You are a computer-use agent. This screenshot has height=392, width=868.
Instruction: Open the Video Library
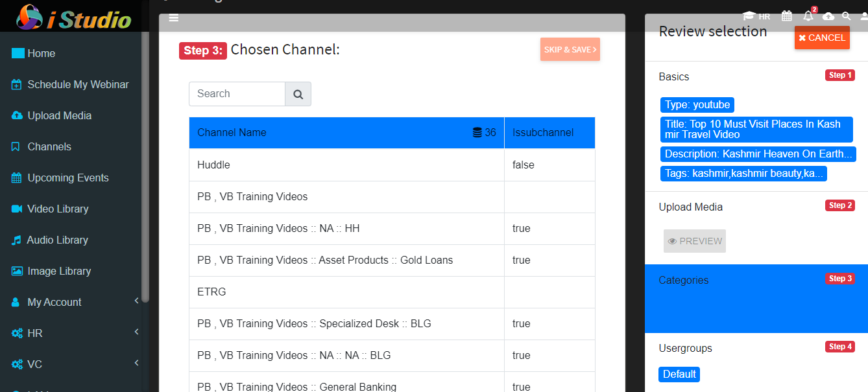(50, 209)
